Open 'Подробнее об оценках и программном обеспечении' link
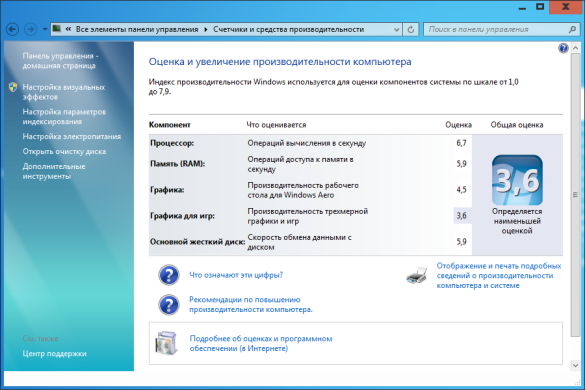585x390 pixels. [261, 343]
